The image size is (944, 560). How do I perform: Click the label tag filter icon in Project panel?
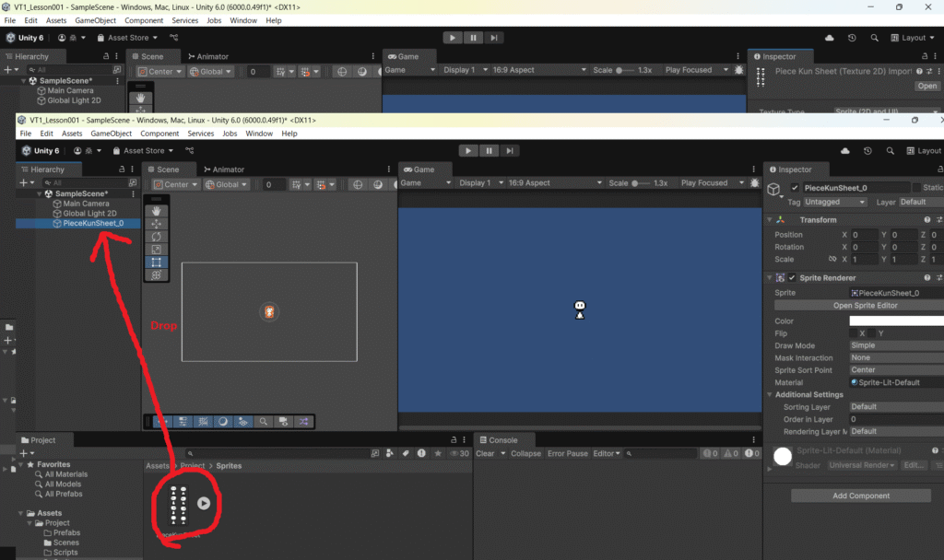pyautogui.click(x=406, y=453)
